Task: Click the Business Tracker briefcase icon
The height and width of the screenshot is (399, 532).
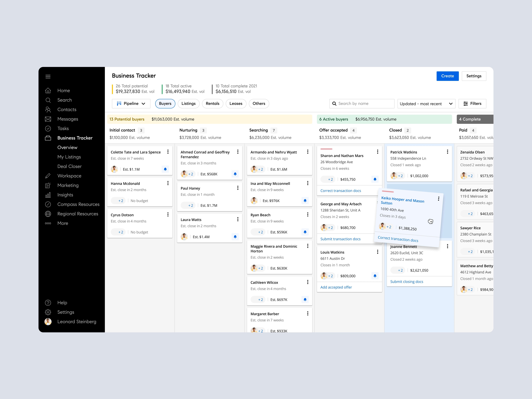Action: click(x=48, y=138)
